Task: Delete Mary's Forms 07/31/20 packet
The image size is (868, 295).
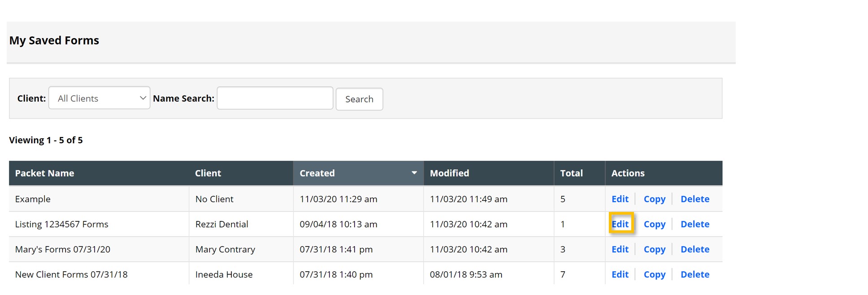Action: click(694, 249)
